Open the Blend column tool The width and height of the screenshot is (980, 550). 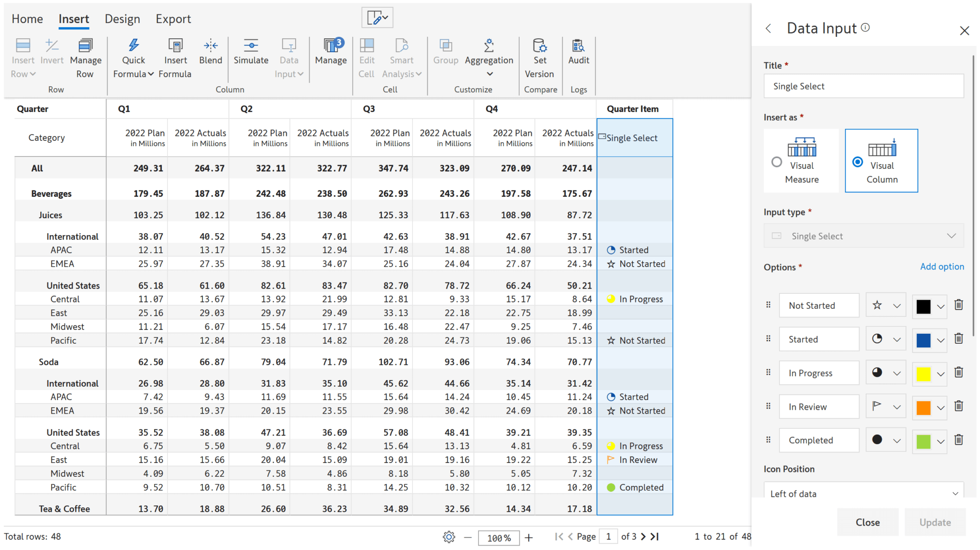point(211,45)
